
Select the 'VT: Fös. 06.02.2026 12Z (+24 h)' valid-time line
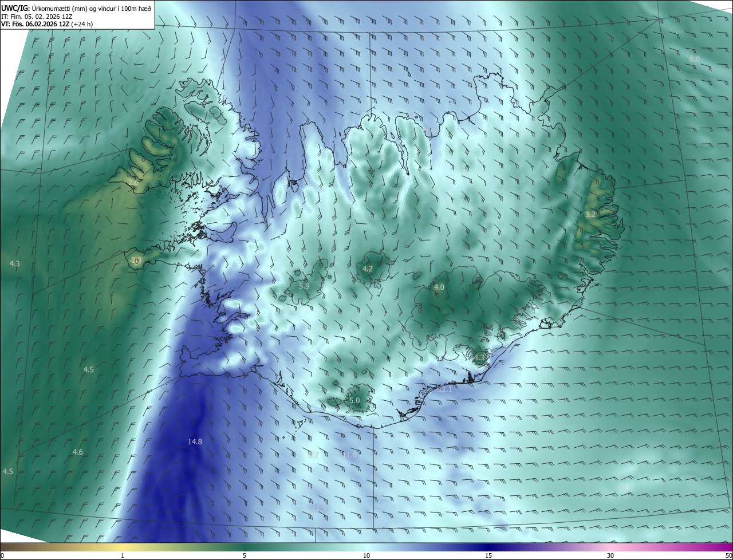pos(47,24)
